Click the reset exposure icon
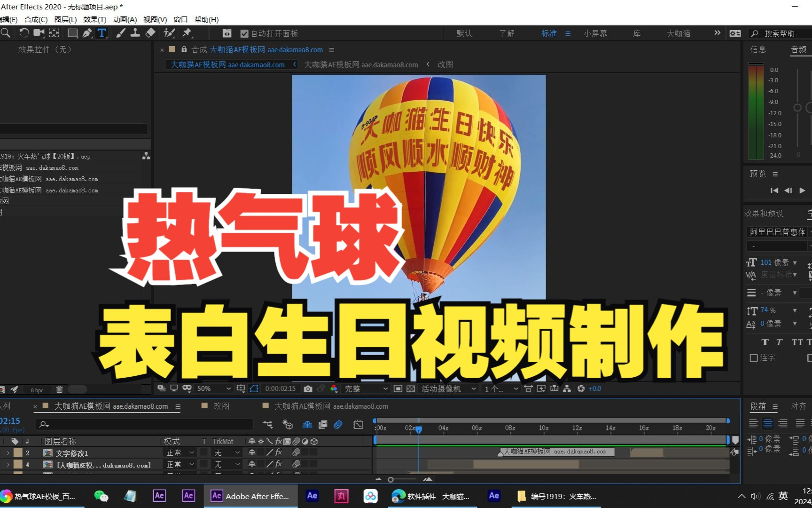 [581, 389]
